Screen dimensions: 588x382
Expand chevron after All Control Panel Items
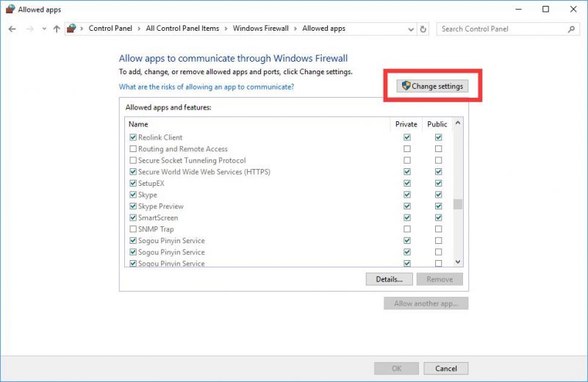point(226,29)
